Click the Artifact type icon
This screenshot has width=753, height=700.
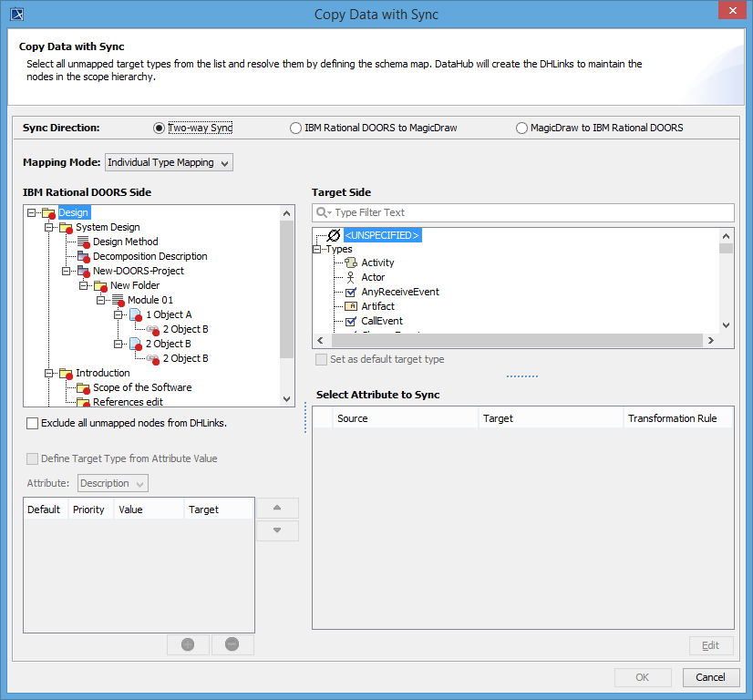pos(351,306)
